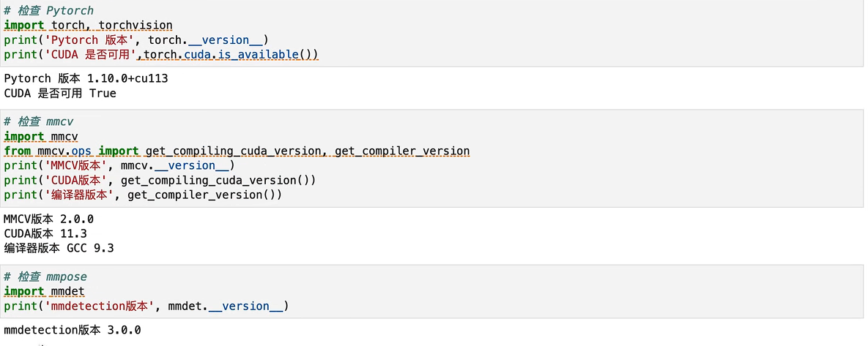This screenshot has height=346, width=868.
Task: Click the print 'Pytorch 版本' line
Action: tap(136, 40)
